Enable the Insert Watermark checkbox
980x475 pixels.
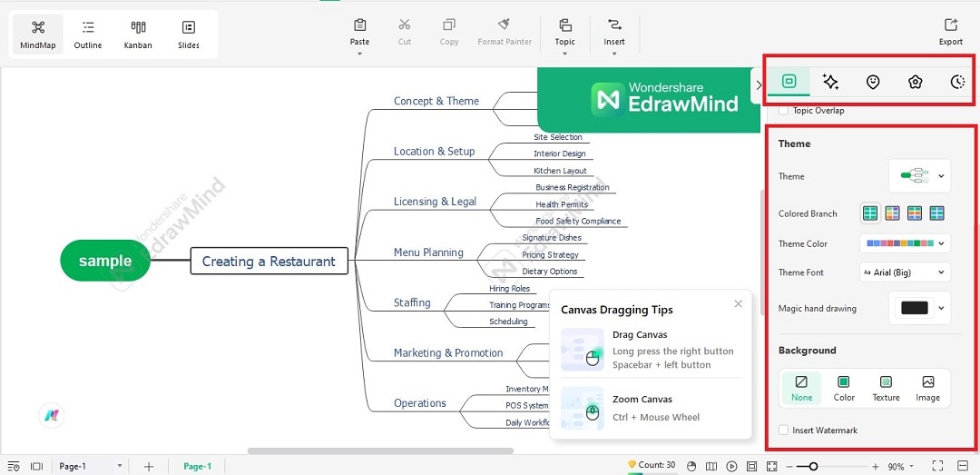coord(783,430)
